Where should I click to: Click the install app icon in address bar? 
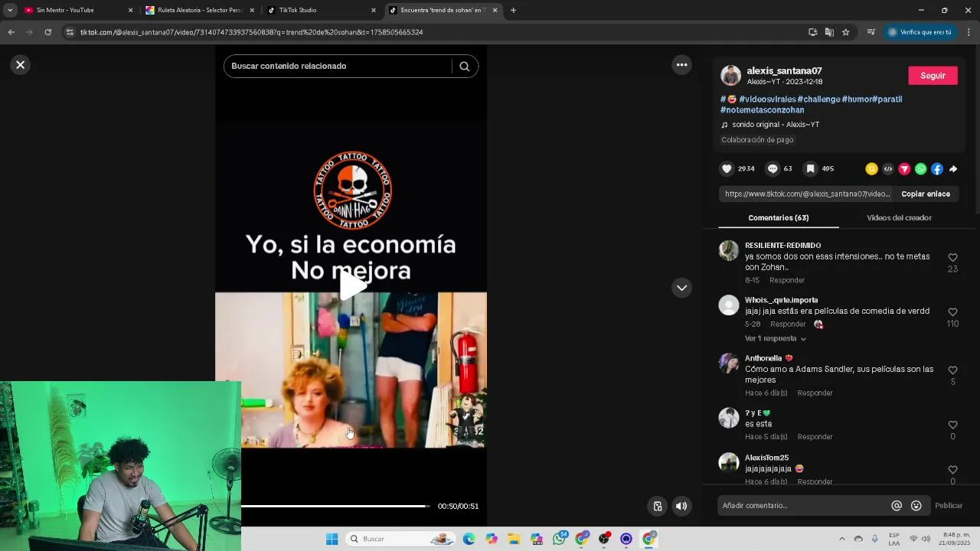812,32
